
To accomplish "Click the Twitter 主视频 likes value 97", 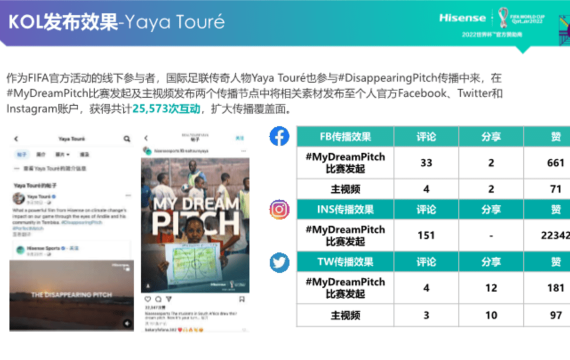I will 555,315.
